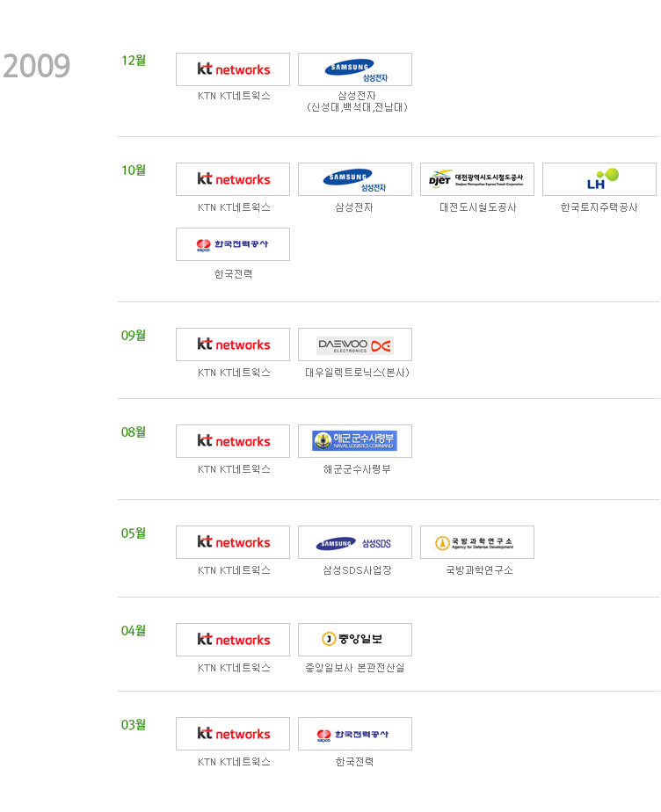661x812 pixels.
Task: Click the caption 해군군수사령부
Action: click(357, 469)
